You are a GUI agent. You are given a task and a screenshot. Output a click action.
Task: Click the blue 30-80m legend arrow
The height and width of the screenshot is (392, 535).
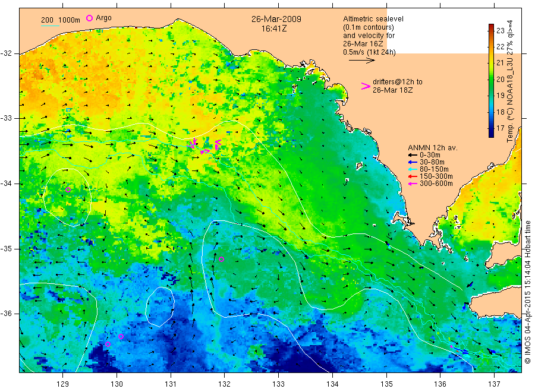tap(413, 162)
